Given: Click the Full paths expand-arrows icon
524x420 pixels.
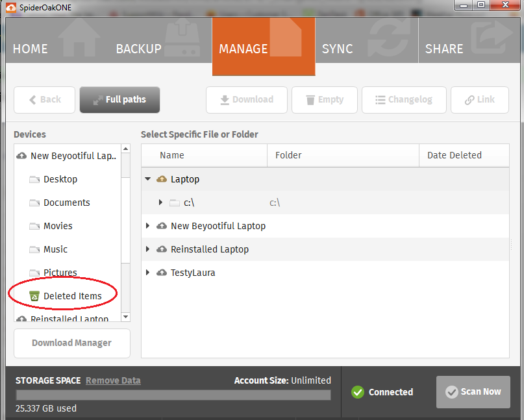Looking at the screenshot, I should click(x=98, y=100).
